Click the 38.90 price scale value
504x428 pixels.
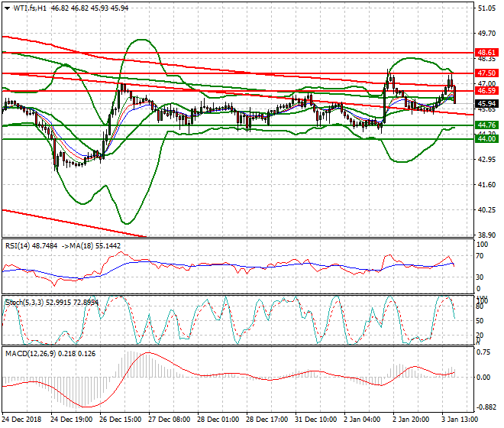tap(486, 235)
